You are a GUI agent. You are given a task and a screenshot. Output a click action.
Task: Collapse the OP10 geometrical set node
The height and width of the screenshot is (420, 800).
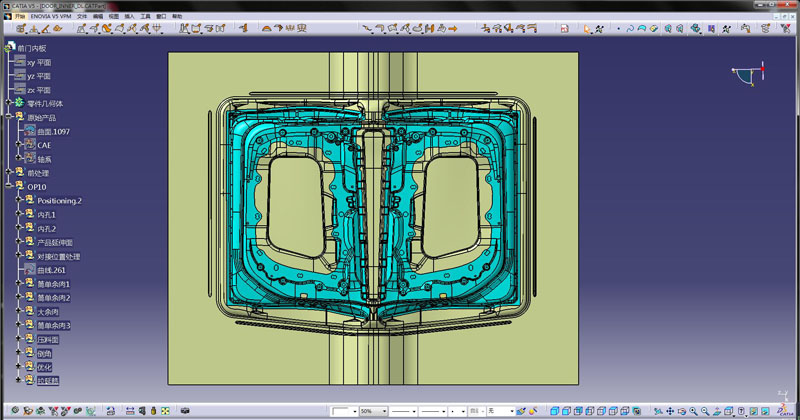(7, 187)
